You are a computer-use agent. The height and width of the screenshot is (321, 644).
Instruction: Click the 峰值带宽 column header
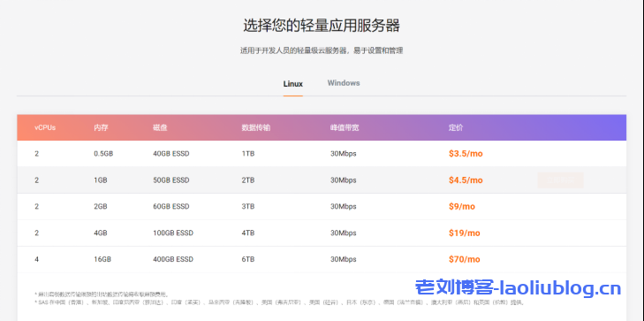[x=345, y=127]
